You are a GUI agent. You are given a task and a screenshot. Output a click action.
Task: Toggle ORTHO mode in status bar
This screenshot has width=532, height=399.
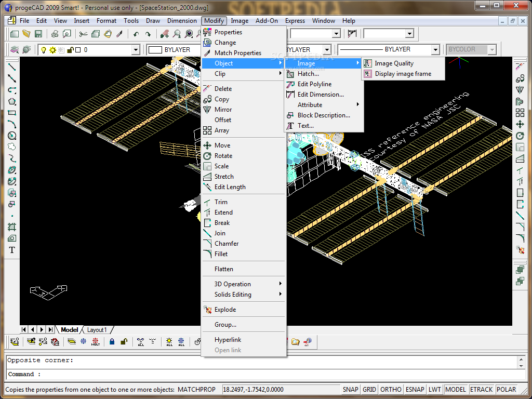point(391,390)
